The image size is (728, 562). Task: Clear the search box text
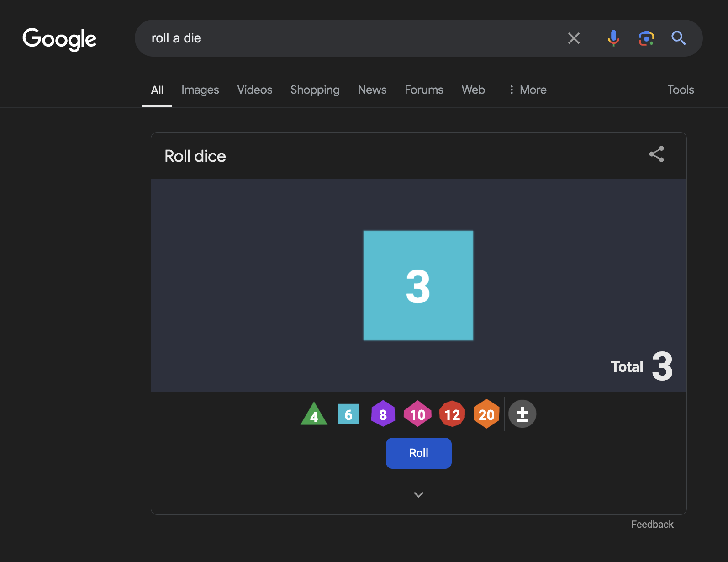pyautogui.click(x=574, y=38)
